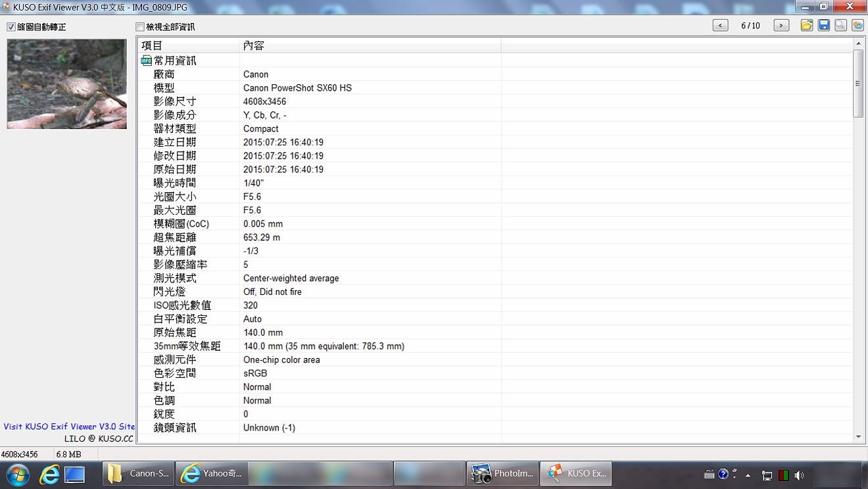Show hidden tray icons arrow
The width and height of the screenshot is (868, 489).
[x=748, y=475]
